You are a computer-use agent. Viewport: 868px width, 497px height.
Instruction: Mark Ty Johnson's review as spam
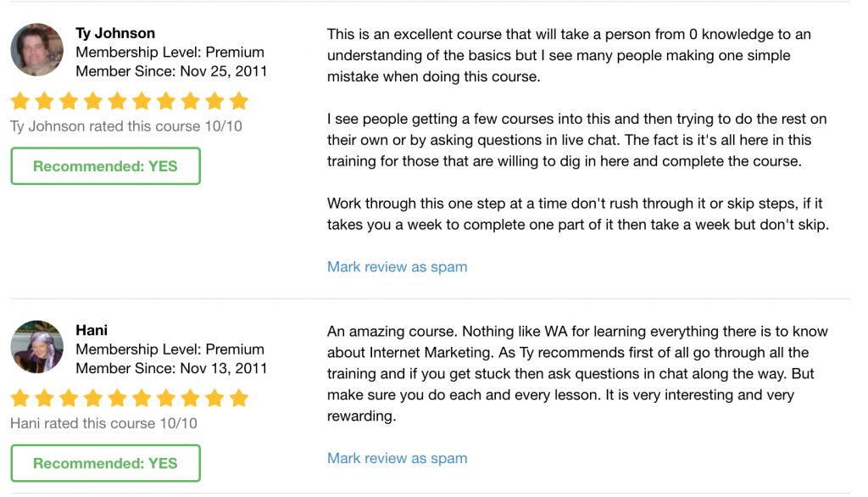coord(397,266)
